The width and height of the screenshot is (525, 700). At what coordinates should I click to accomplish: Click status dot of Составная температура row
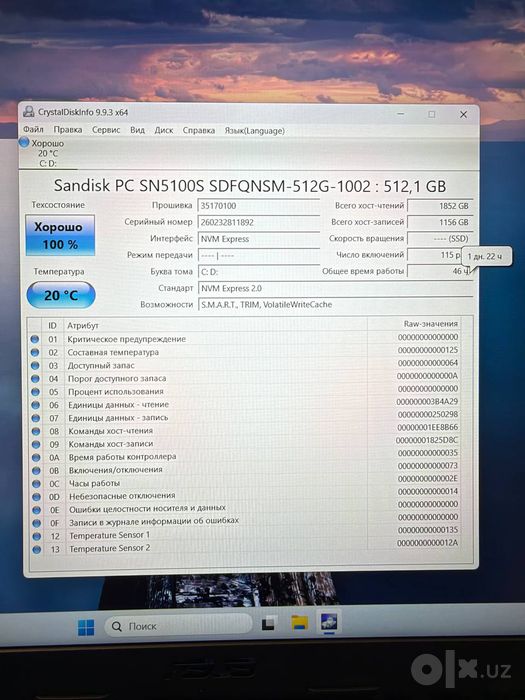[35, 352]
